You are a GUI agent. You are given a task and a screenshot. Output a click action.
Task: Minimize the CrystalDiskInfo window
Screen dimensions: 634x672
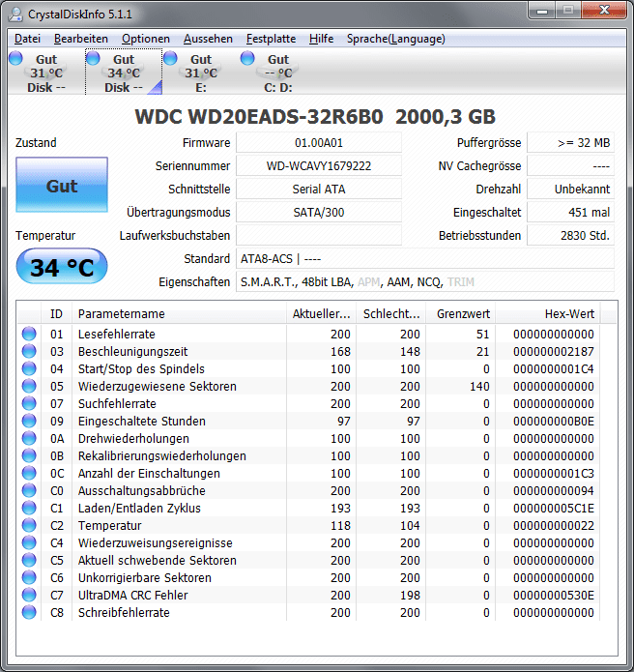[542, 11]
